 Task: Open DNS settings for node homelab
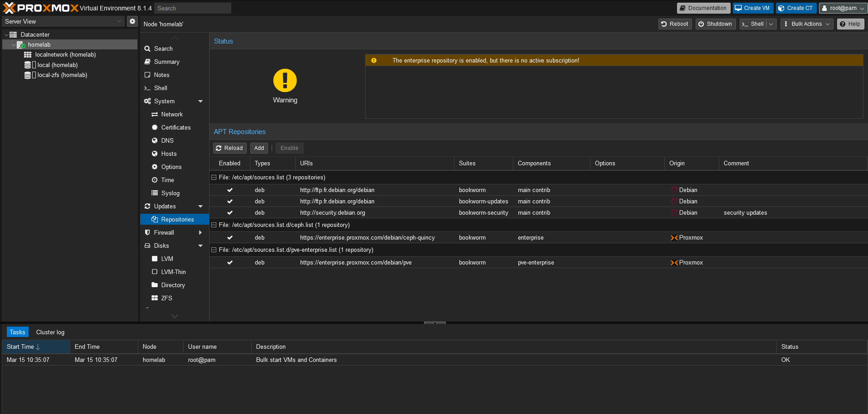point(156,140)
